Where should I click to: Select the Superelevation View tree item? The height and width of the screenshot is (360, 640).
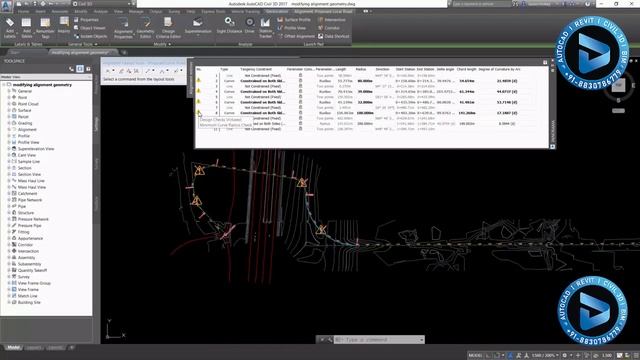36,149
